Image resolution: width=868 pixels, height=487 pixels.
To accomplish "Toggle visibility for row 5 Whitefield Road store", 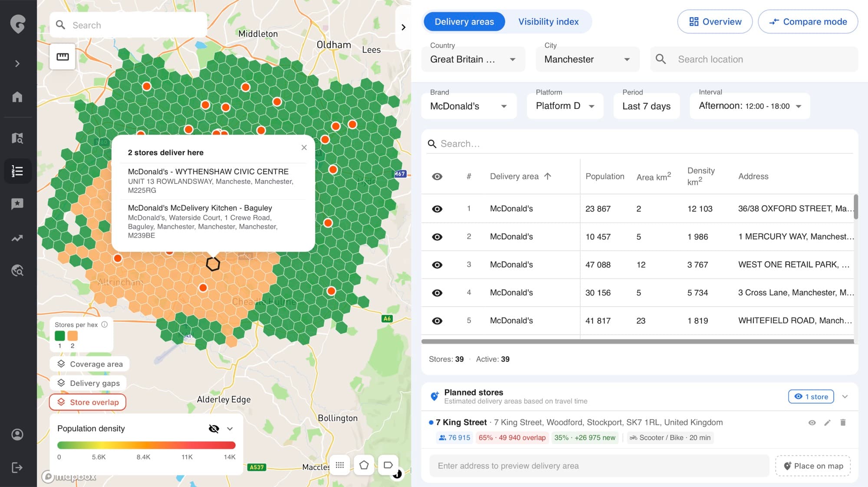I will 437,320.
